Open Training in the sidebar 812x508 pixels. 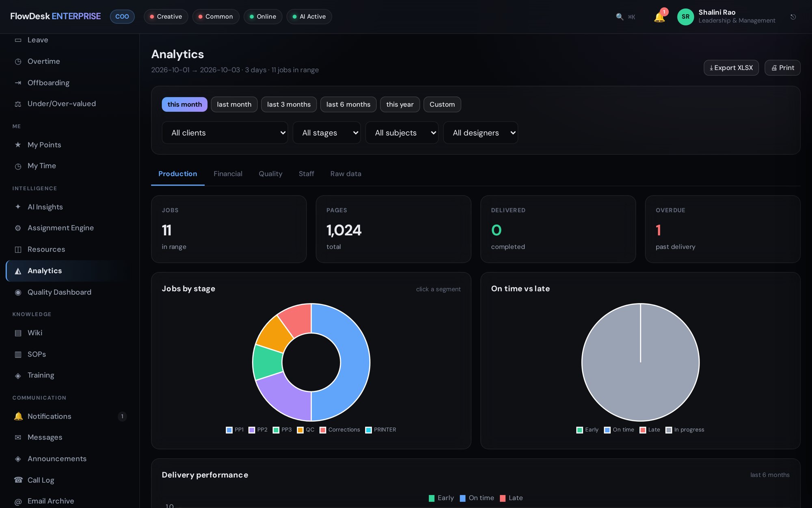(70, 375)
